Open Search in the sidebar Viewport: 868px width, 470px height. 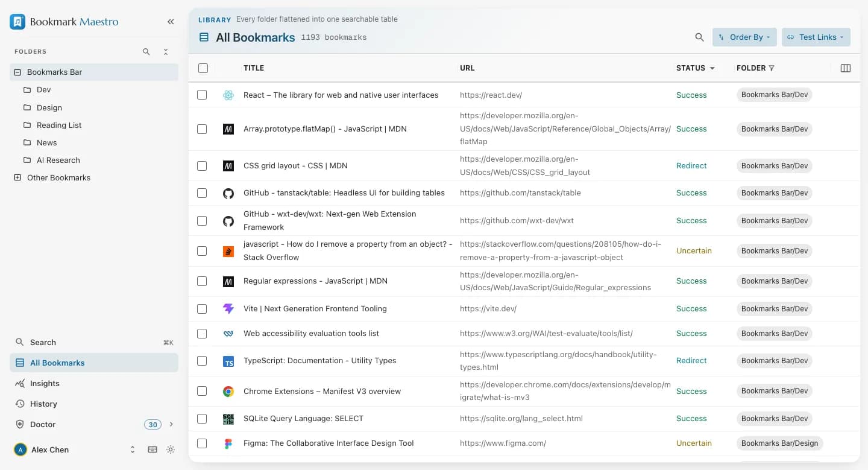click(x=94, y=342)
